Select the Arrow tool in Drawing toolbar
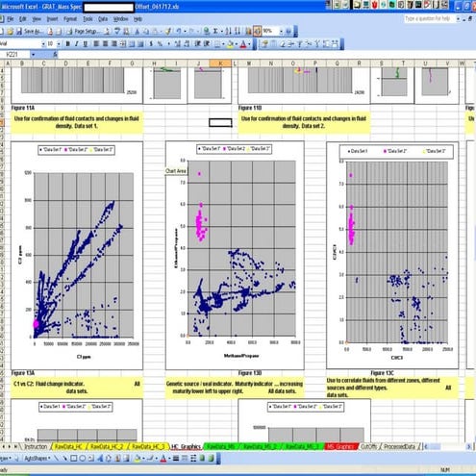476x476 pixels. pos(65,459)
